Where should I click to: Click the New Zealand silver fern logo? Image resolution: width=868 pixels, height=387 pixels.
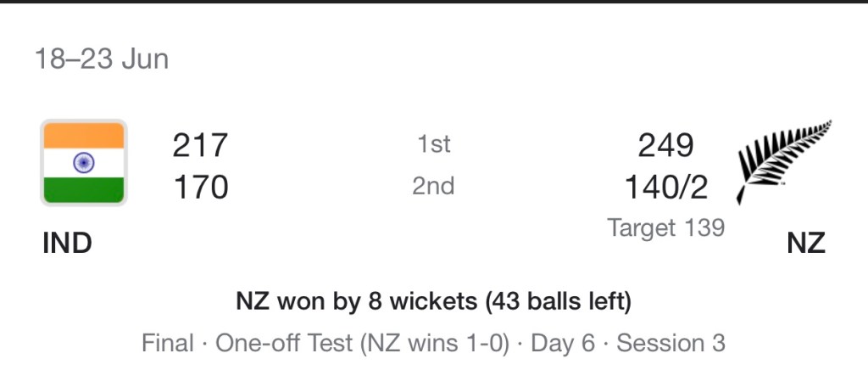(783, 161)
